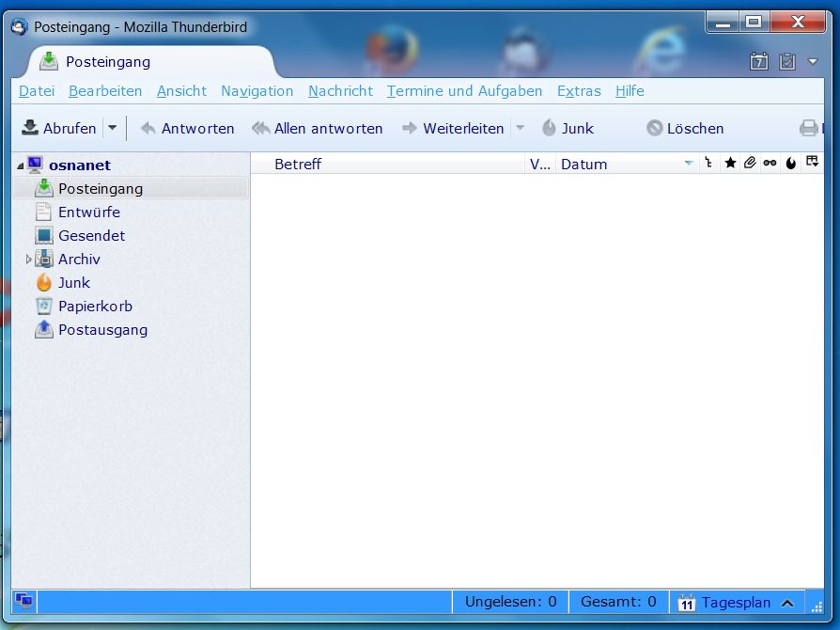Image resolution: width=840 pixels, height=630 pixels.
Task: Open Termine und Aufgaben menu
Action: [x=464, y=91]
